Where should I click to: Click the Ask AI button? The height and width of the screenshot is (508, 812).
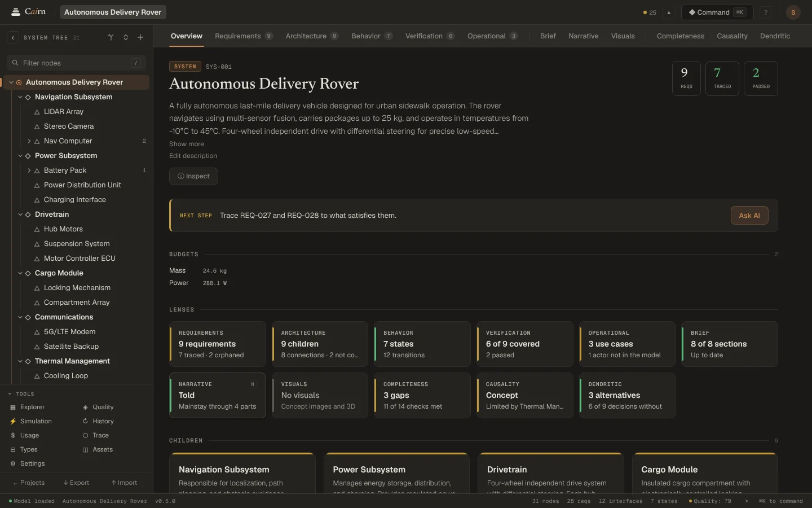click(x=749, y=216)
